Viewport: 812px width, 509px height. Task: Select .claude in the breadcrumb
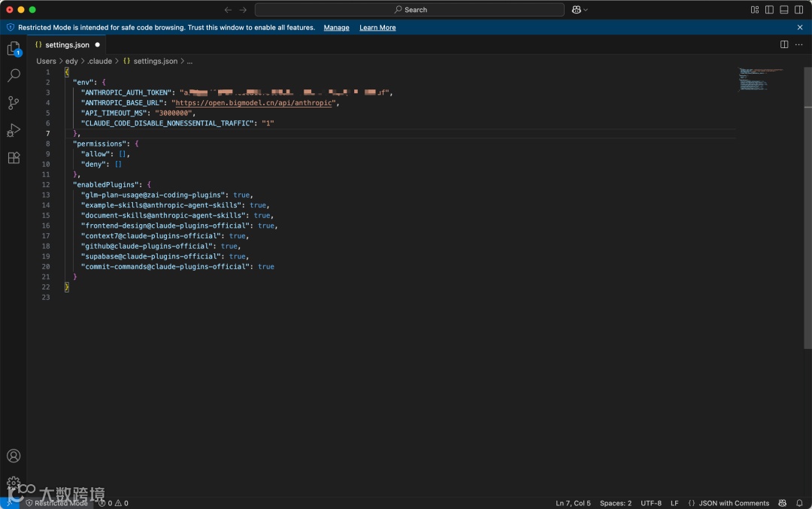99,61
